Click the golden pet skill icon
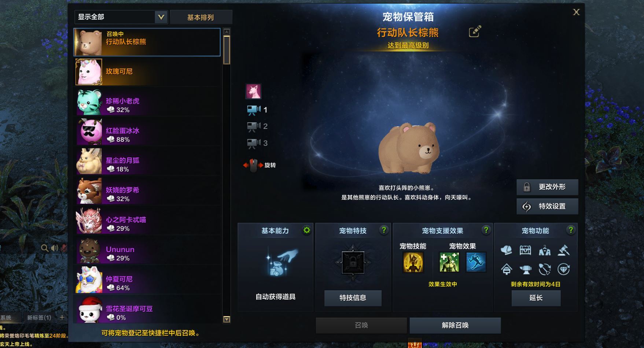This screenshot has height=348, width=644. coord(413,262)
